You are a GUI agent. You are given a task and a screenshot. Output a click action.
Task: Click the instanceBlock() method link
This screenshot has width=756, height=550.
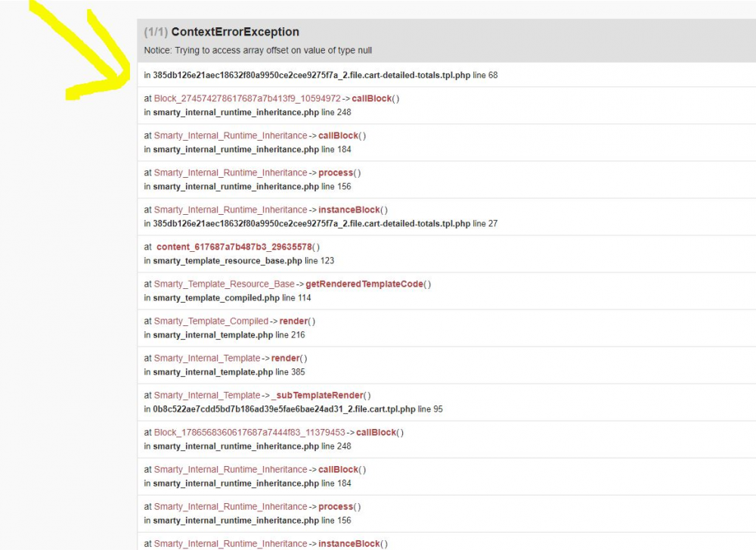pyautogui.click(x=350, y=210)
